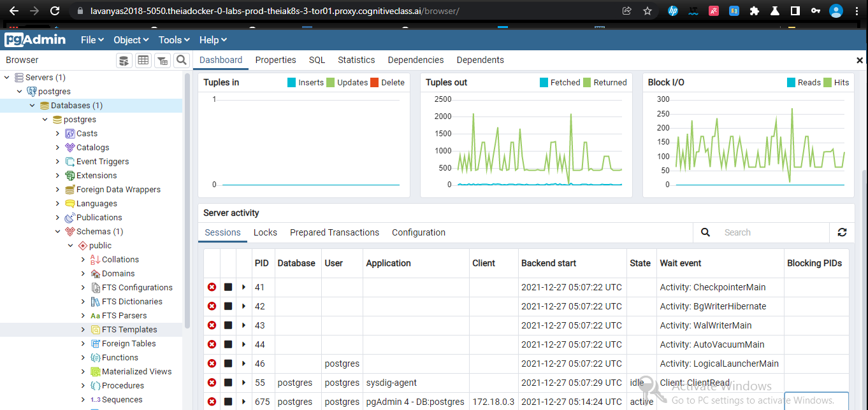Switch to the Locks tab
The image size is (868, 410).
[265, 232]
